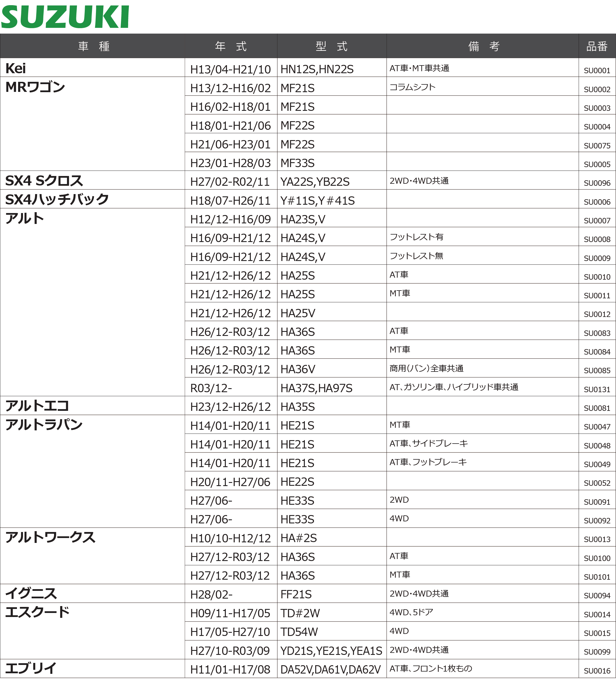
Task: Select the Kei model name cell
Action: 16,68
